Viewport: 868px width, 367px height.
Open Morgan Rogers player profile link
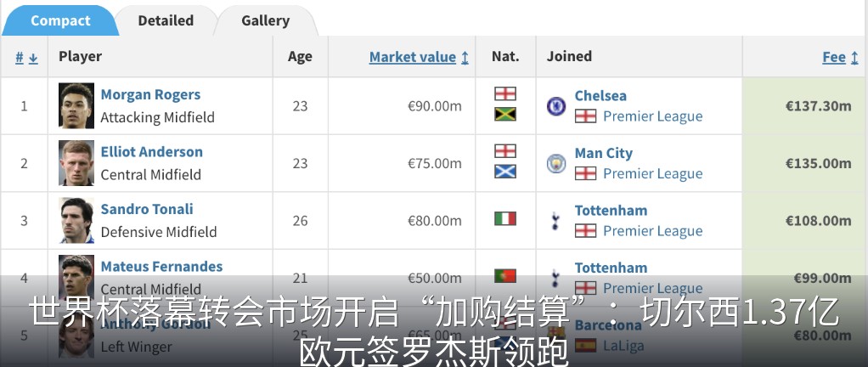pos(150,94)
